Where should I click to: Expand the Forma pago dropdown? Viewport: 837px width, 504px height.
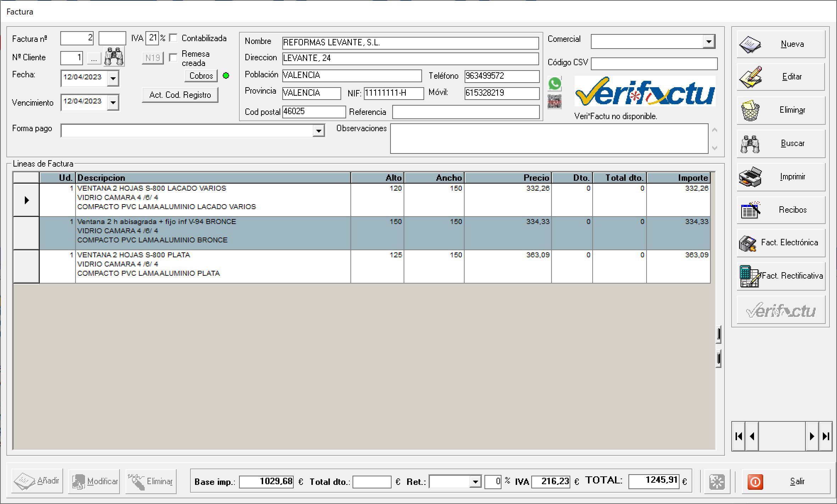click(x=318, y=131)
